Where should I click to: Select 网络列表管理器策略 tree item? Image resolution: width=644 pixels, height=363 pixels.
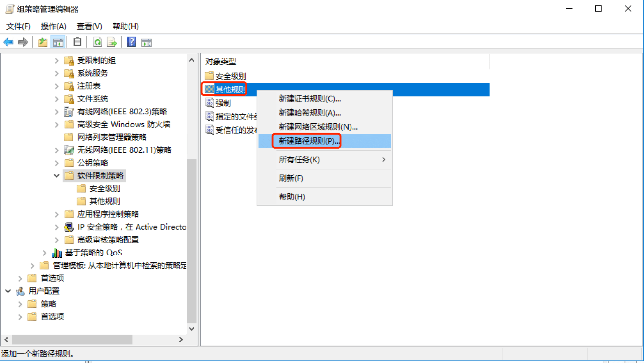click(112, 137)
